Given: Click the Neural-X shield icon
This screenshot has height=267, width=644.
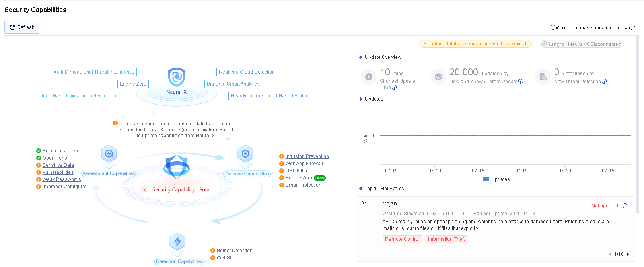Looking at the screenshot, I should pyautogui.click(x=176, y=77).
